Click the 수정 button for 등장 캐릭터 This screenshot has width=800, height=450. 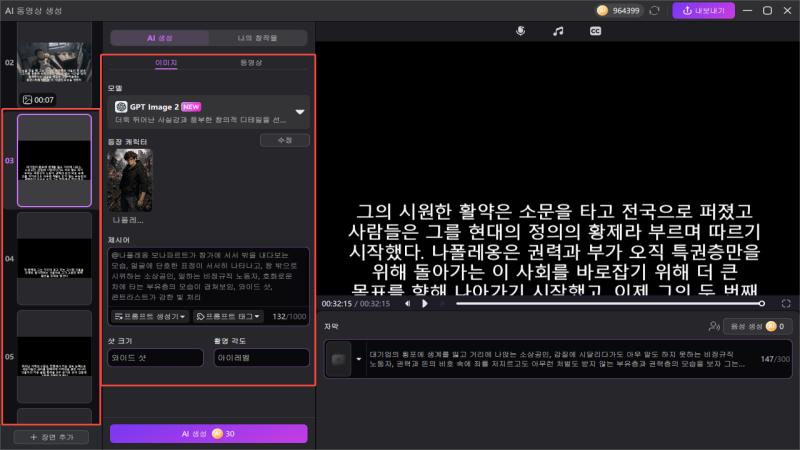click(x=285, y=140)
